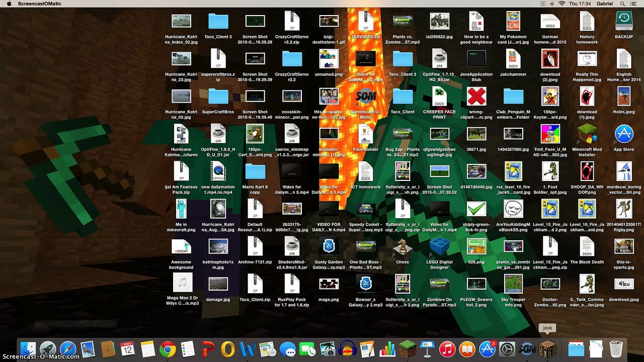Launch Safari from the Dock
The image size is (644, 362).
68,348
